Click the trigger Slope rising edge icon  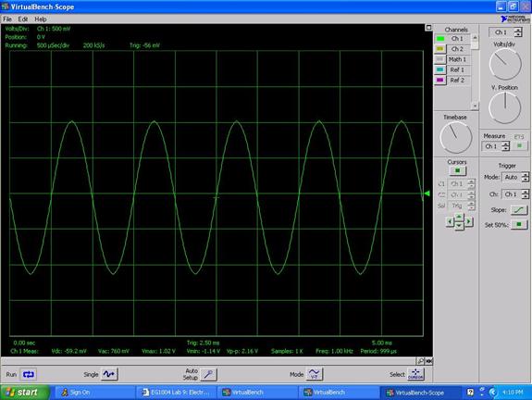(519, 210)
